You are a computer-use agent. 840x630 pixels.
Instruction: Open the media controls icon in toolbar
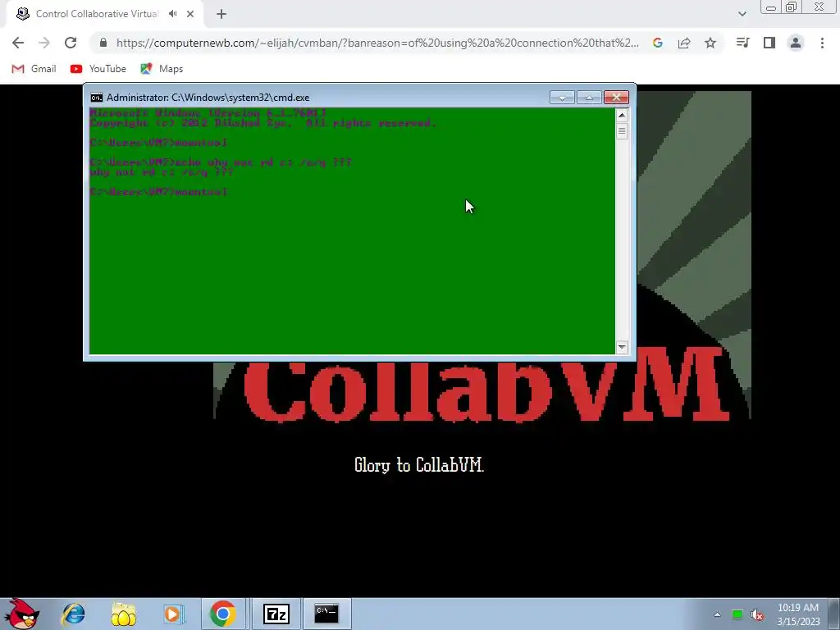tap(743, 43)
